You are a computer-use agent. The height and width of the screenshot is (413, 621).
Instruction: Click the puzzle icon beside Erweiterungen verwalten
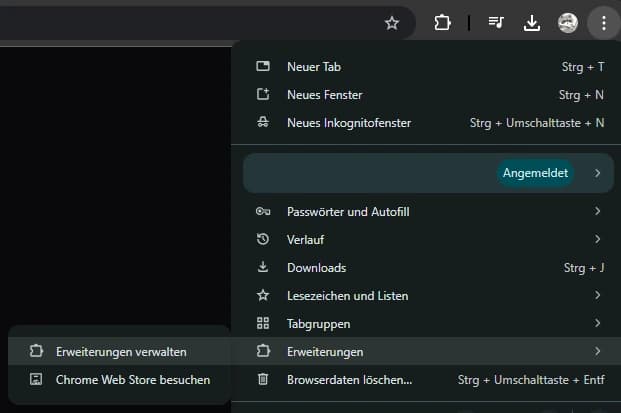pyautogui.click(x=36, y=351)
